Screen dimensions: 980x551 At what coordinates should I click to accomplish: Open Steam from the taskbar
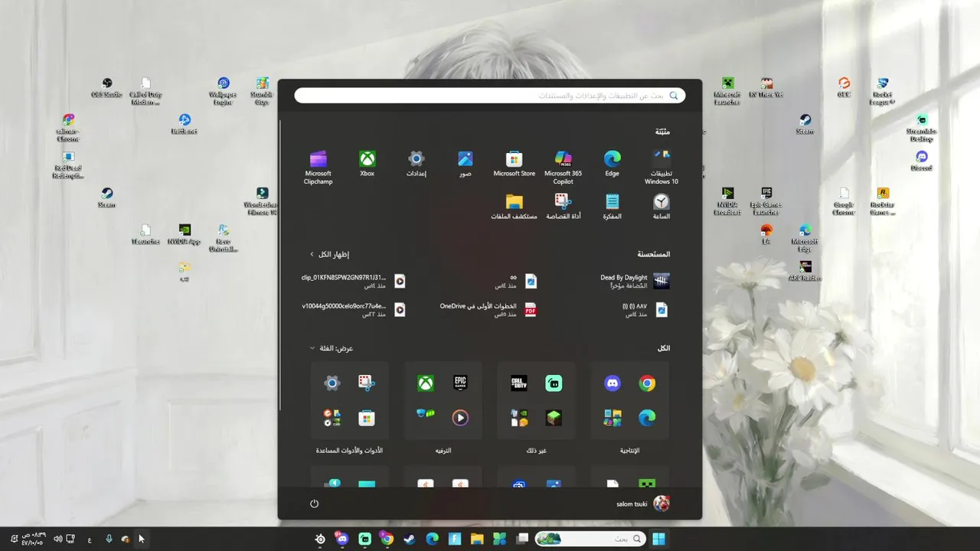(410, 539)
